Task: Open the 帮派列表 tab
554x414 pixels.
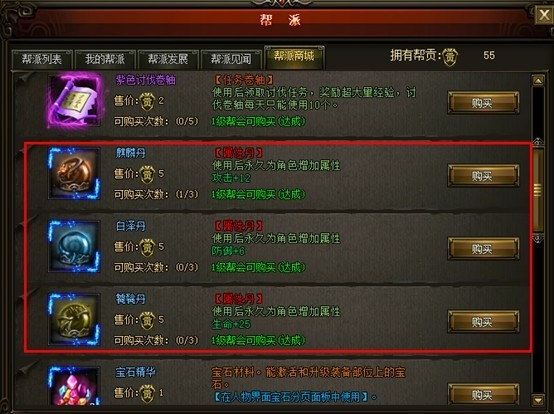Action: [42, 59]
